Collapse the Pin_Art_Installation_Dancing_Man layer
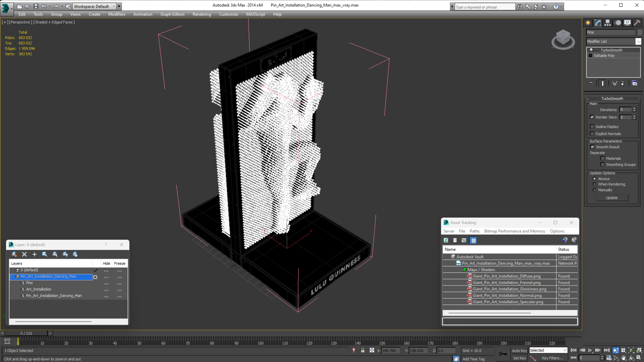644x362 pixels. coord(12,276)
